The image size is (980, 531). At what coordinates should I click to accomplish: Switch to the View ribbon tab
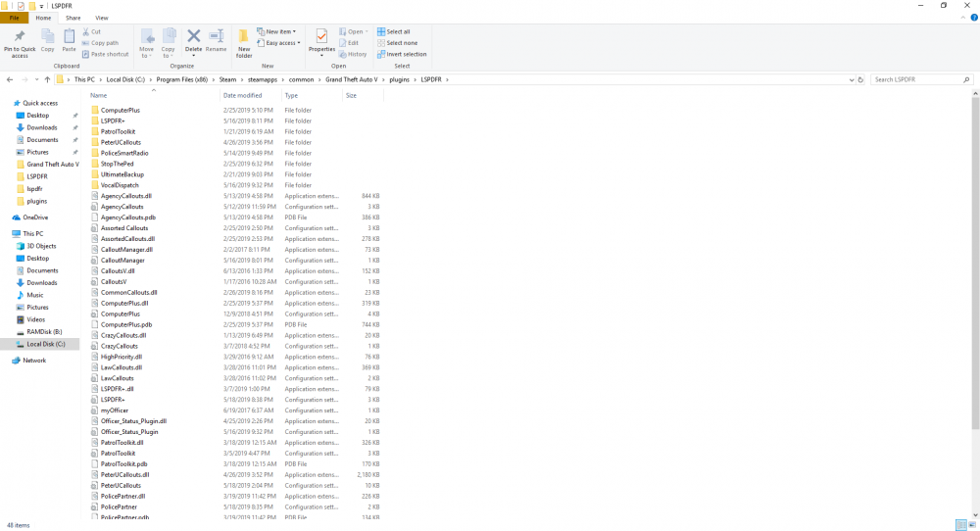[x=101, y=18]
